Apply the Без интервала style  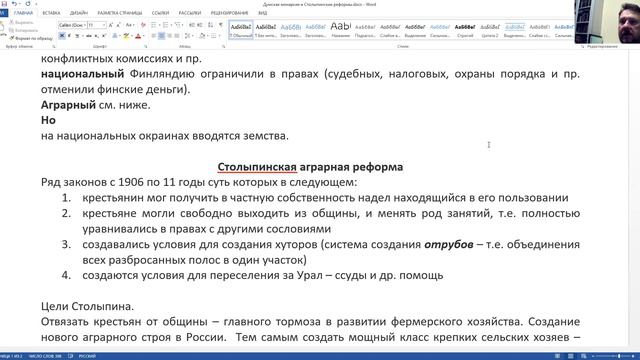[x=266, y=30]
